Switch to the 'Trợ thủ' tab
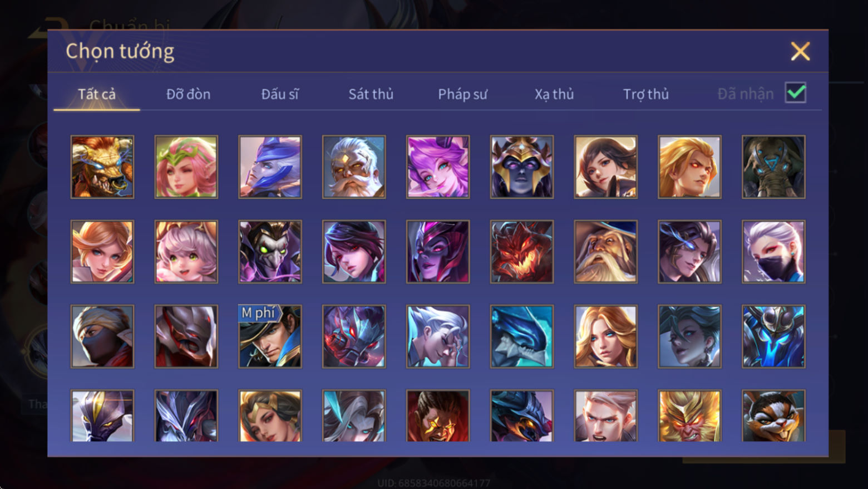The width and height of the screenshot is (868, 489). (646, 94)
